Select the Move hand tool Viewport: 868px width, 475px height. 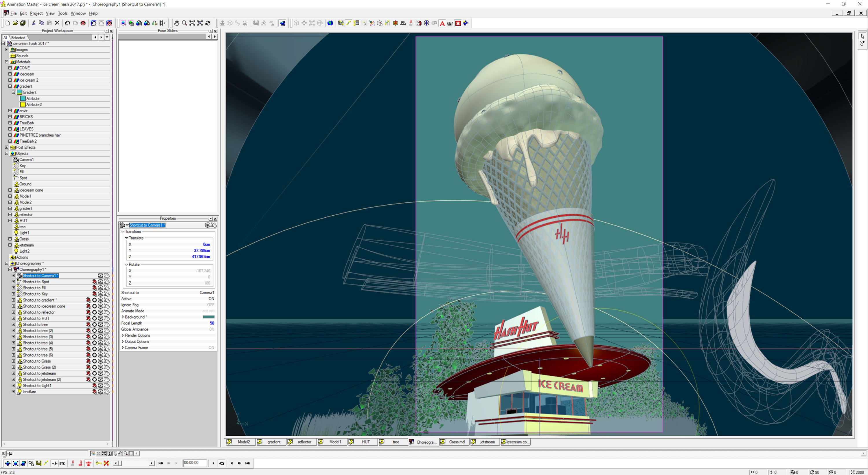click(176, 23)
